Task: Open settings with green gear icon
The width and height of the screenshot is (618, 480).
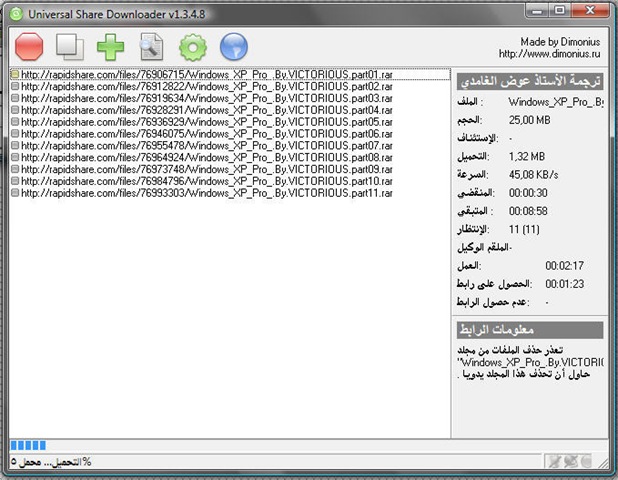Action: 193,47
